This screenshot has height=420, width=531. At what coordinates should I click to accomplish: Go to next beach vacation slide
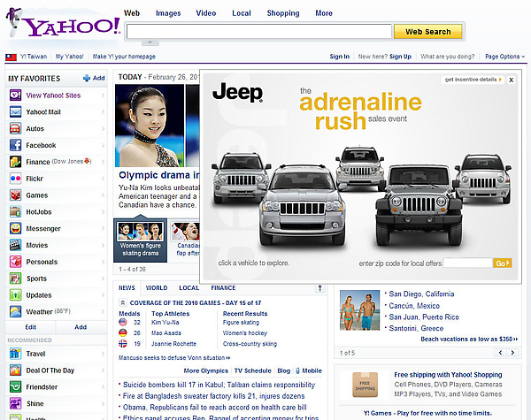coord(512,353)
